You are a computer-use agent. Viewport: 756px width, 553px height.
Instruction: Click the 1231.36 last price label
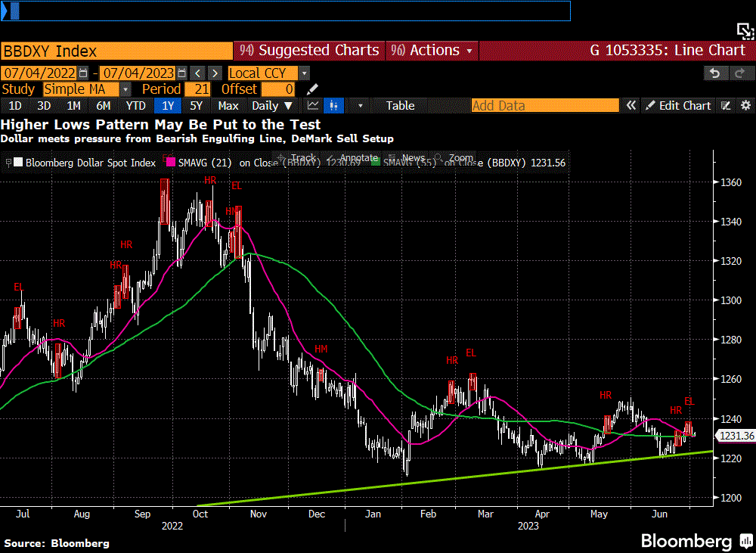coord(736,436)
